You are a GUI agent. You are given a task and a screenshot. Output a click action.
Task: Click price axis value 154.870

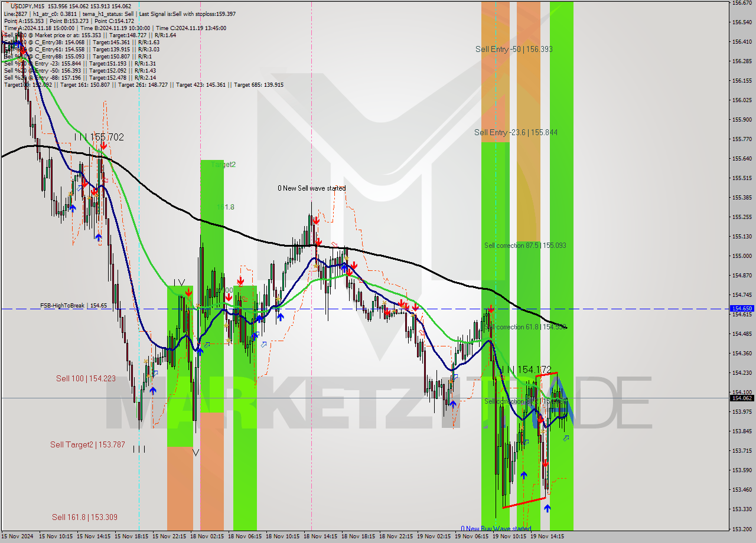pyautogui.click(x=742, y=275)
